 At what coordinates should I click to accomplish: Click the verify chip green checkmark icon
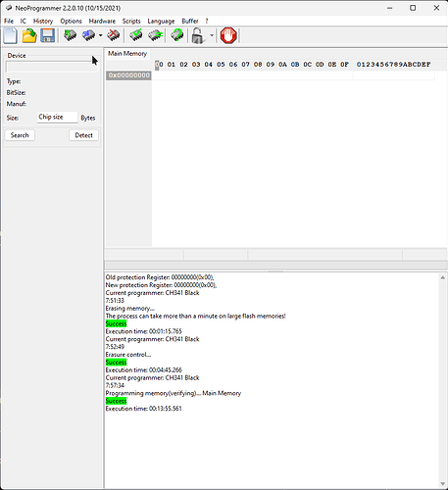point(136,35)
